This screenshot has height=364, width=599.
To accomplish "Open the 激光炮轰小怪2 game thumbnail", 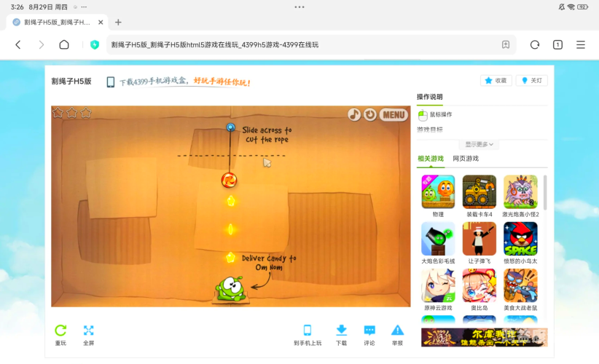I will [x=520, y=192].
